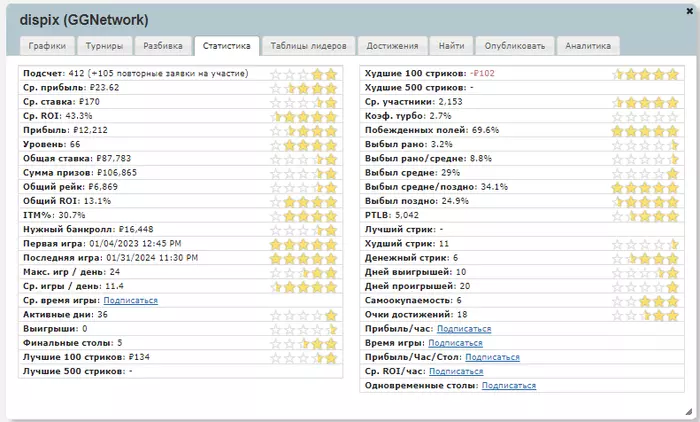Image resolution: width=700 pixels, height=422 pixels.
Task: Click the star rating for Общий рейк
Action: (303, 188)
